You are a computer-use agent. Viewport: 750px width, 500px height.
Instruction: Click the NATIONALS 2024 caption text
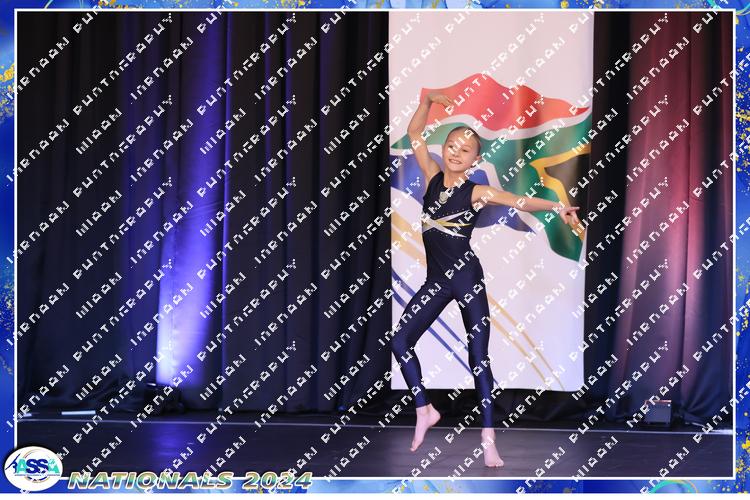[x=190, y=480]
